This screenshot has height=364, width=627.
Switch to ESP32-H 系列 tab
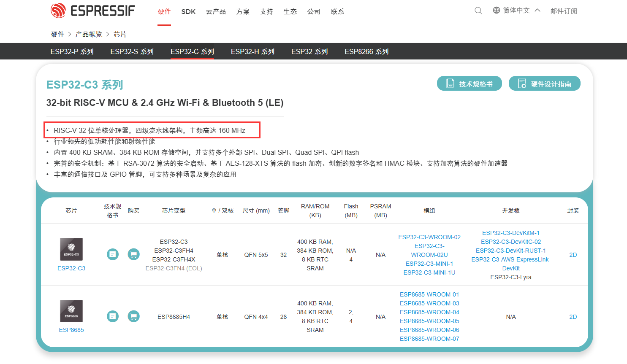(x=252, y=51)
